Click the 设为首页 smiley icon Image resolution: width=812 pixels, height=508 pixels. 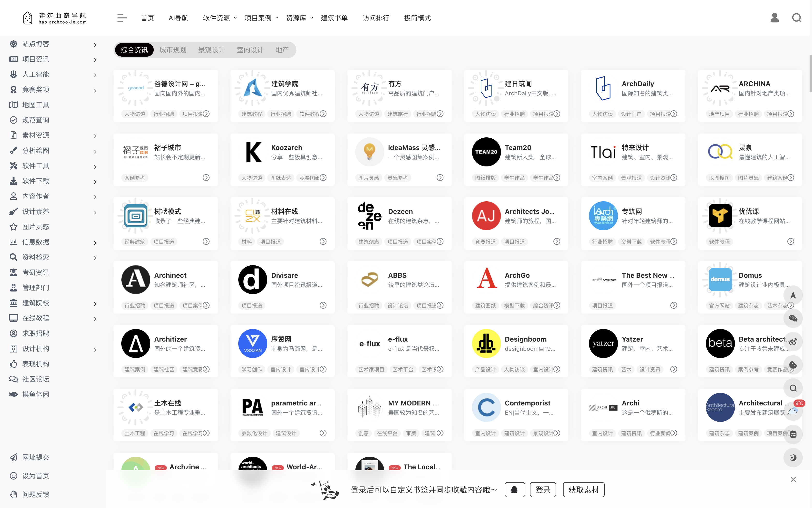tap(14, 476)
